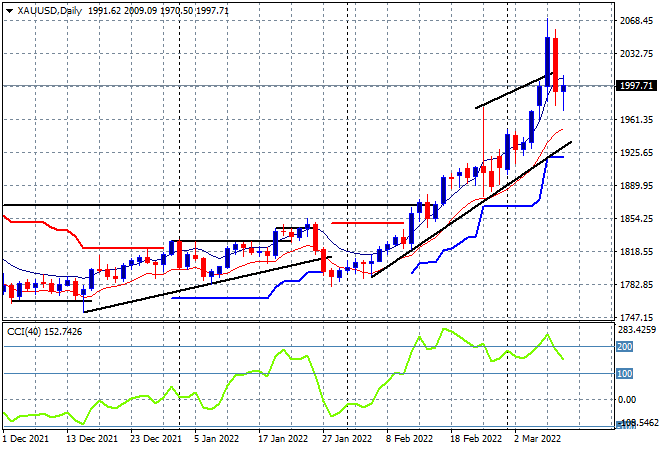Select the short black trendline near 1997
The height and width of the screenshot is (450, 660).
514,91
